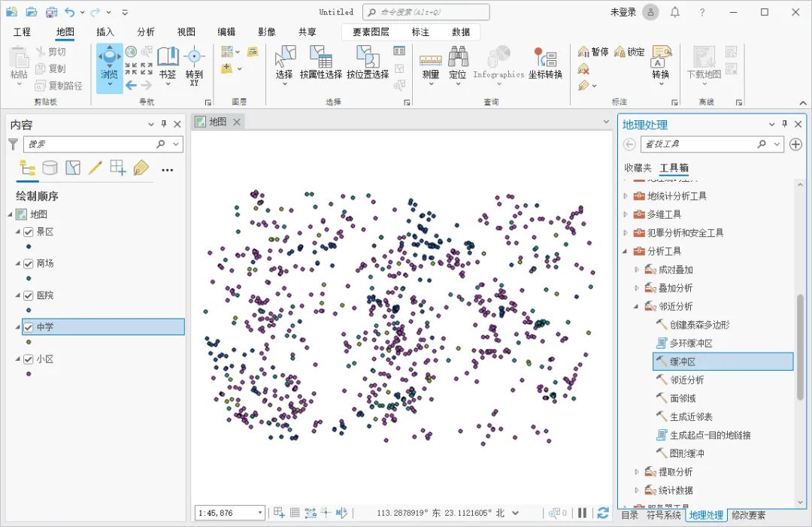Open 坐标转换 coordinate conversion
The width and height of the screenshot is (812, 527).
coord(545,63)
